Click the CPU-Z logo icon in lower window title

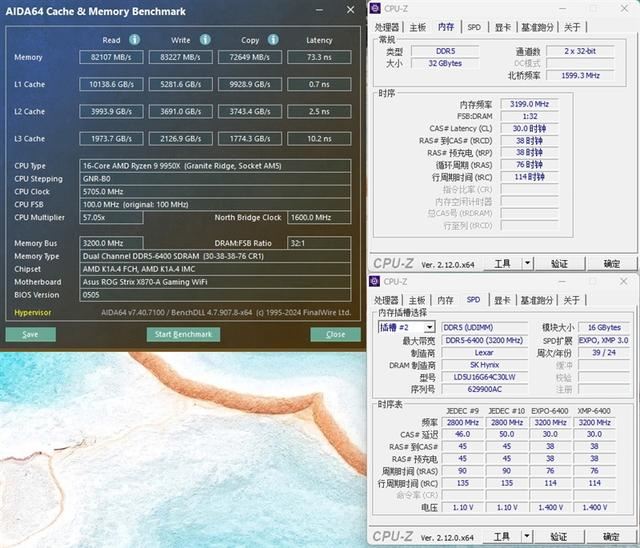click(x=376, y=282)
